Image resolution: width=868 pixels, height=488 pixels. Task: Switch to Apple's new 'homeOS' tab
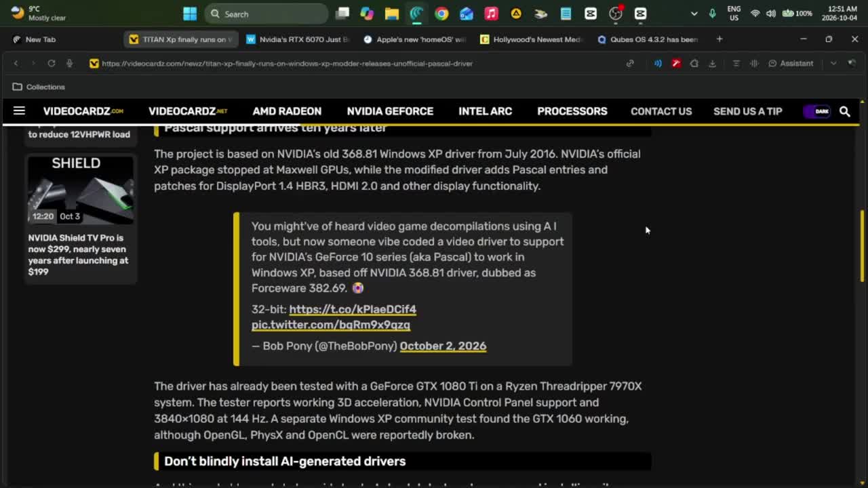point(414,39)
